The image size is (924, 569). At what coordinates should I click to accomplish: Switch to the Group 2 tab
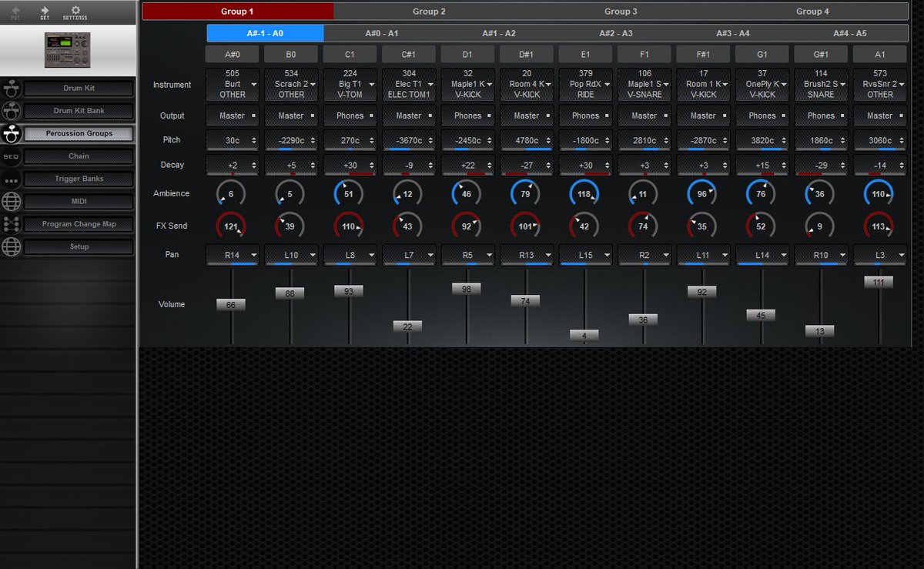click(429, 12)
